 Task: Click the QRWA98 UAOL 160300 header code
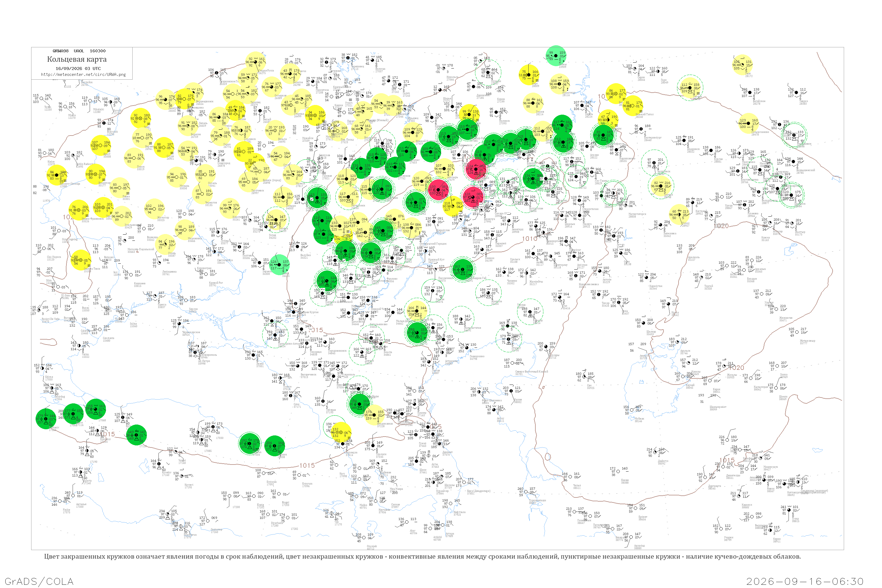click(x=79, y=51)
